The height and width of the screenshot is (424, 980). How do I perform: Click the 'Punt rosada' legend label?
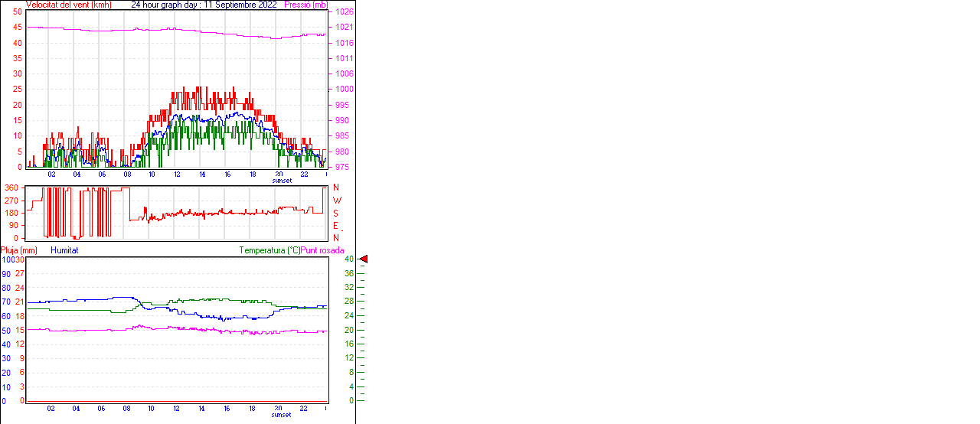pyautogui.click(x=322, y=250)
